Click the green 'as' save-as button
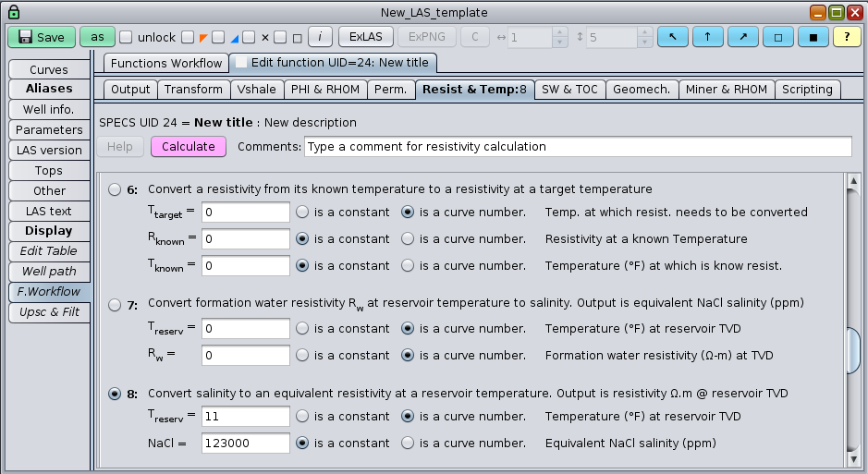 (97, 37)
